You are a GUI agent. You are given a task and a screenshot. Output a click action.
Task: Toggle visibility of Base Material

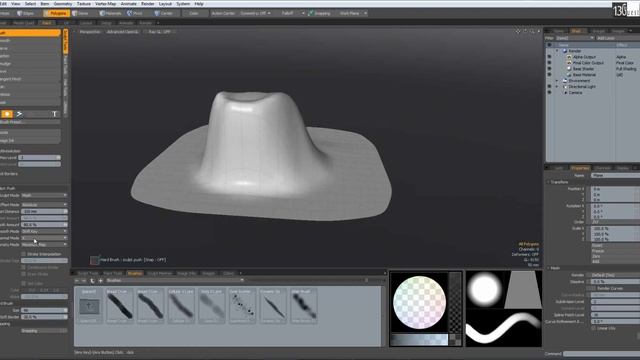(549, 75)
